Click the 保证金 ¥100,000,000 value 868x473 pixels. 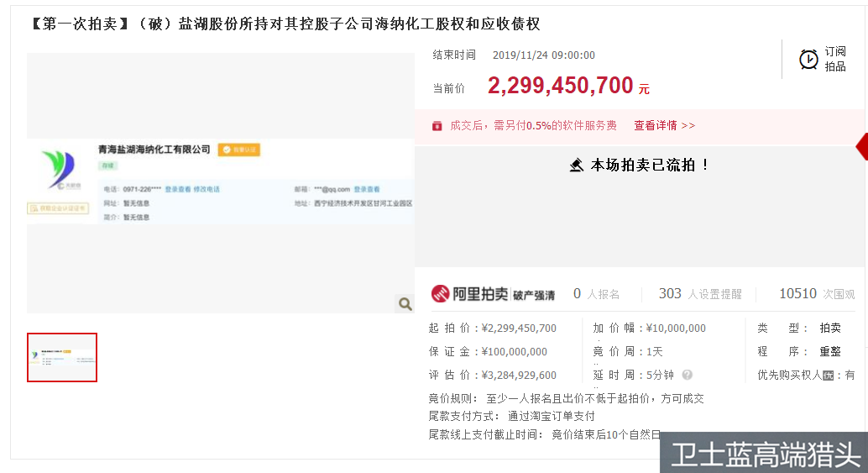pyautogui.click(x=514, y=352)
